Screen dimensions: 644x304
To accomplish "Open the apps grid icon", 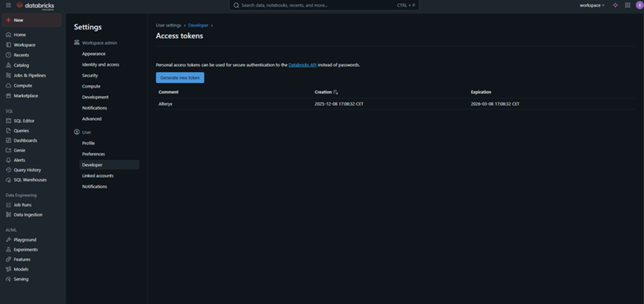I will (628, 5).
